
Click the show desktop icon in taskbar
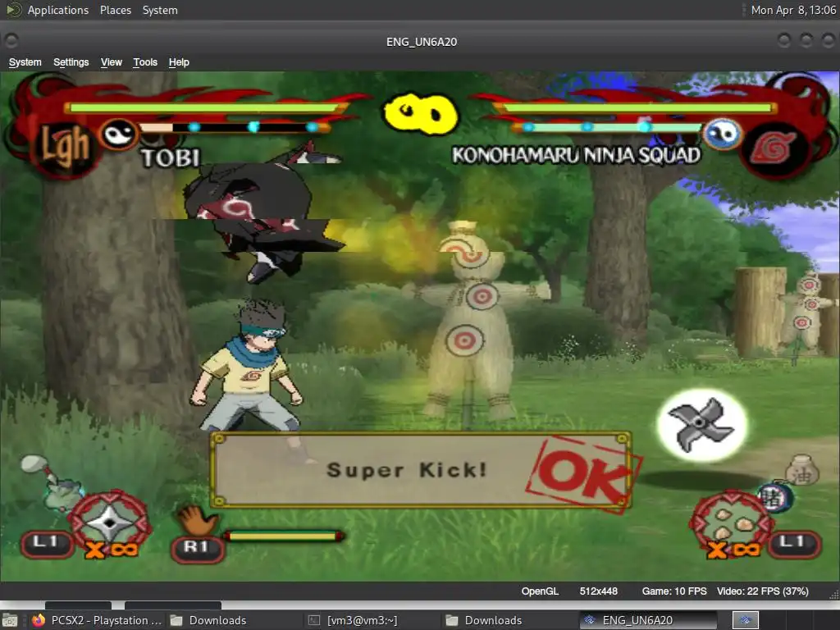10,620
